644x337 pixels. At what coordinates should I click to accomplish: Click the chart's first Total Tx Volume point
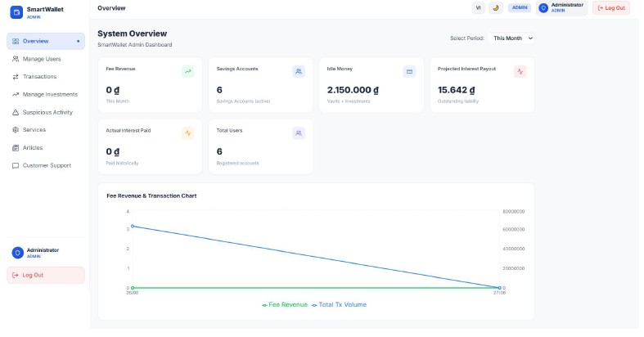(x=133, y=227)
